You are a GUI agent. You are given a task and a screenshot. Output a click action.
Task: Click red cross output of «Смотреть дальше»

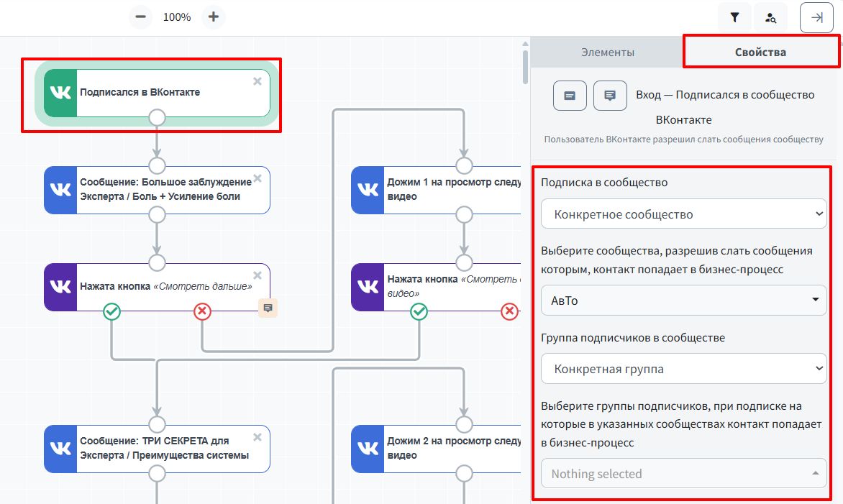[202, 311]
